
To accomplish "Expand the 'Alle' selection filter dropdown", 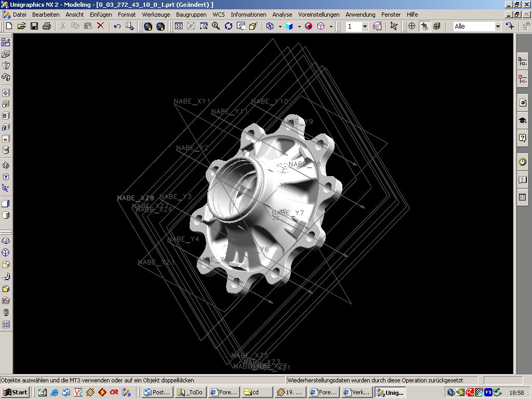I will pyautogui.click(x=497, y=26).
